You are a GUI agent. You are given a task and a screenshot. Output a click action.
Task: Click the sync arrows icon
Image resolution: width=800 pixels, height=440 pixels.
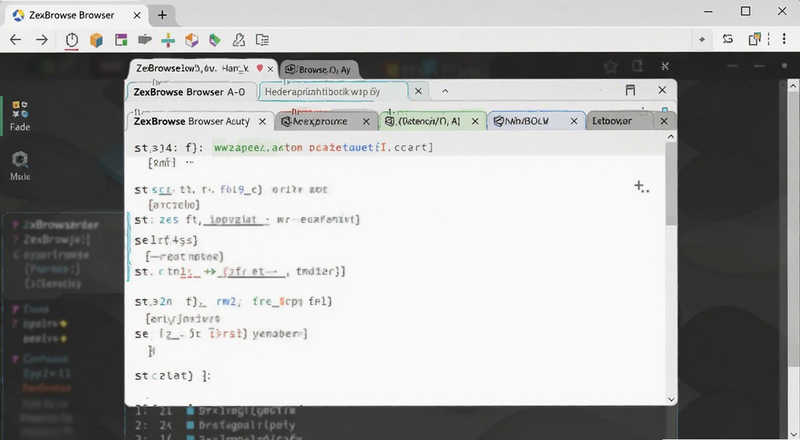(x=728, y=39)
